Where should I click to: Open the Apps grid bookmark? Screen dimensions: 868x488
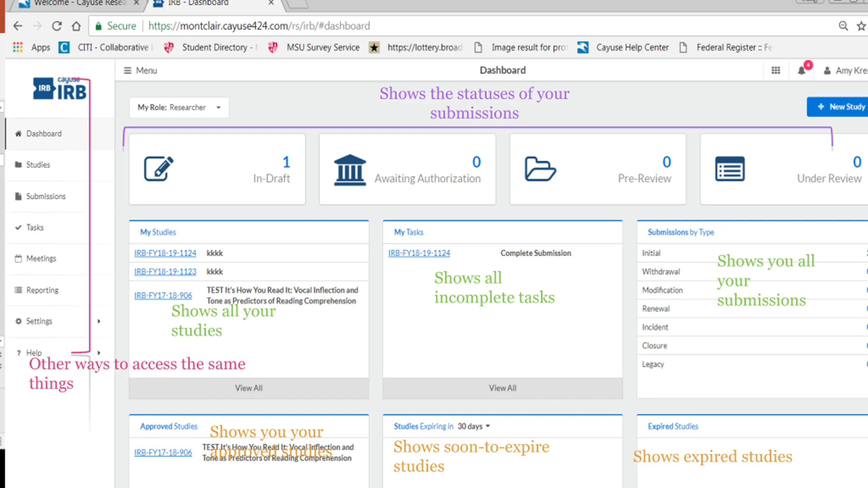32,47
